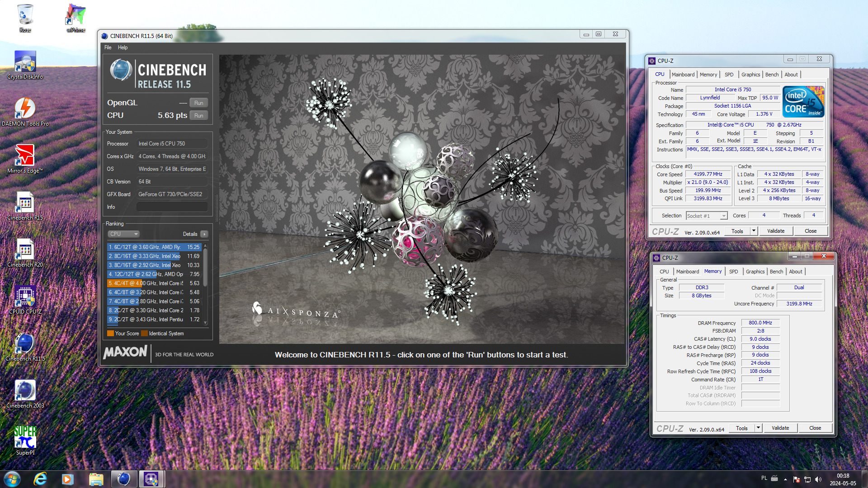Switch to CPU tab in bottom CPU-Z
Image resolution: width=868 pixels, height=488 pixels.
click(664, 272)
